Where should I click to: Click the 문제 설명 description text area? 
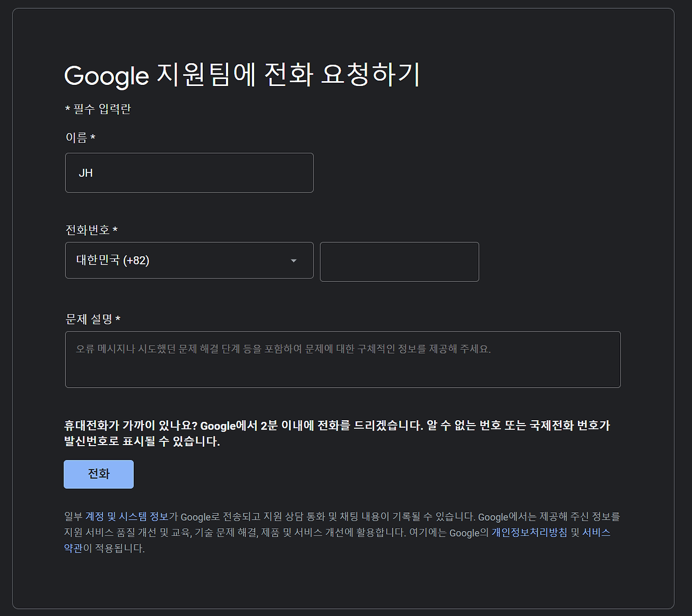343,359
